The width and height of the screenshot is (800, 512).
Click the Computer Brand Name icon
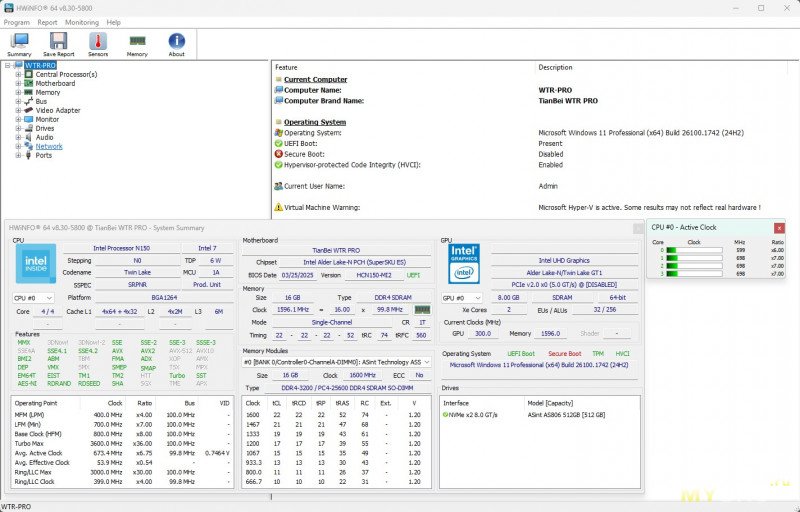[x=279, y=100]
